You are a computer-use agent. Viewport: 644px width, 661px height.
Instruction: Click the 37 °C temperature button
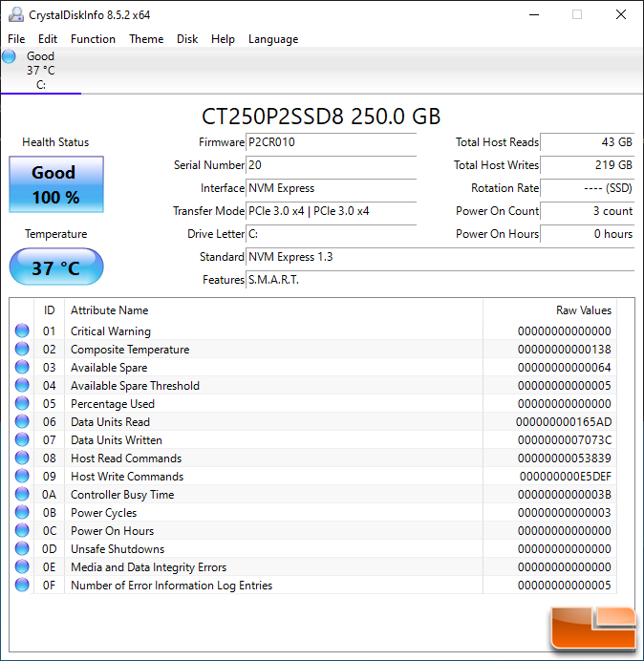[56, 267]
